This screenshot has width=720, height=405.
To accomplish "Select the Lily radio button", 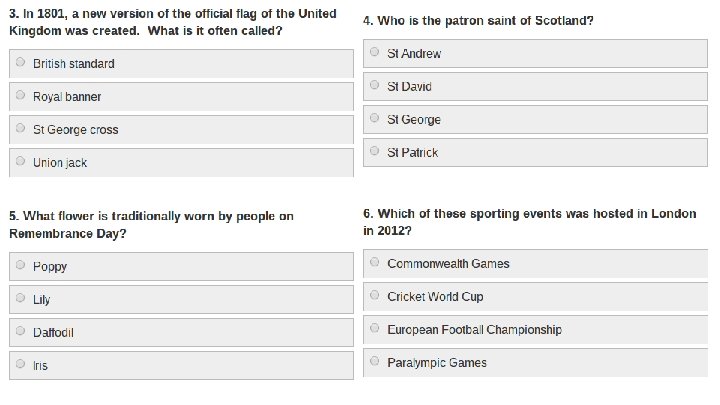I will click(20, 299).
